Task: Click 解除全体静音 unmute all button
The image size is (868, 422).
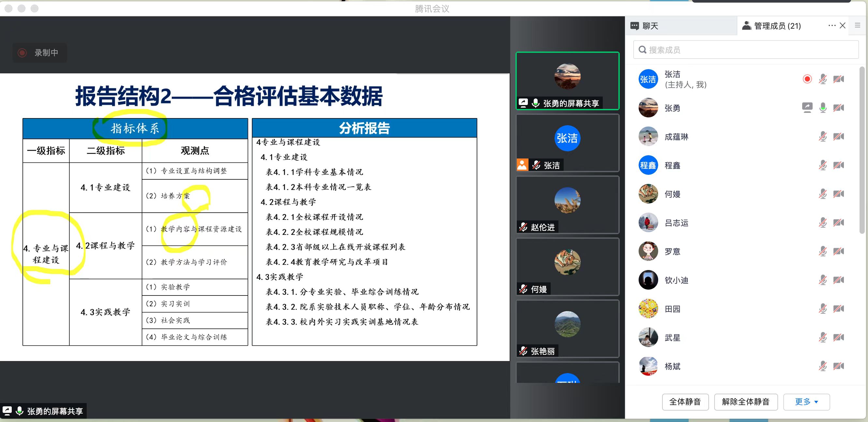Action: (746, 402)
